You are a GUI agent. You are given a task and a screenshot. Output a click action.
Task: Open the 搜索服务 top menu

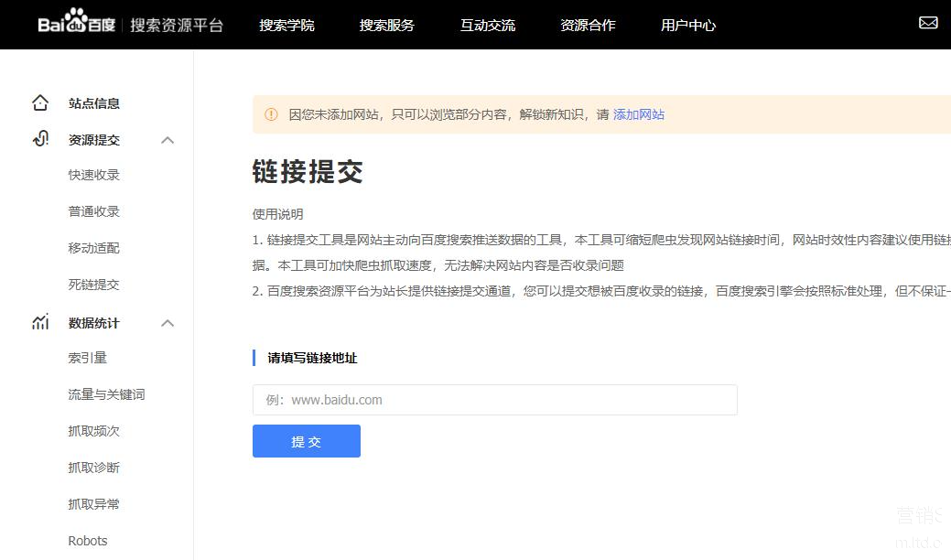point(386,25)
